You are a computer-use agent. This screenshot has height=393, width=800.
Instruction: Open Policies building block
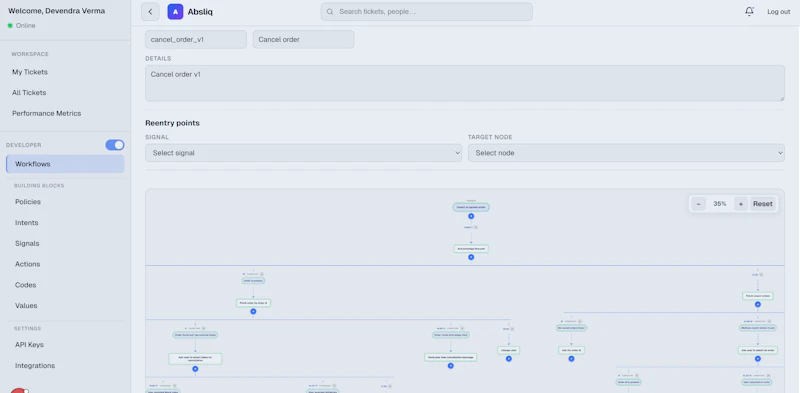pos(28,202)
